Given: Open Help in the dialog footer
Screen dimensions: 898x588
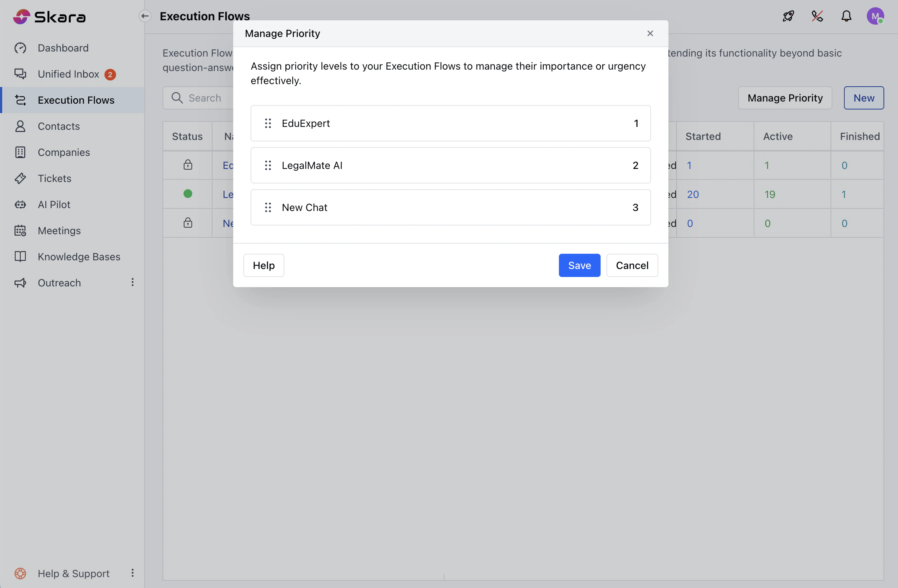Looking at the screenshot, I should (x=263, y=265).
